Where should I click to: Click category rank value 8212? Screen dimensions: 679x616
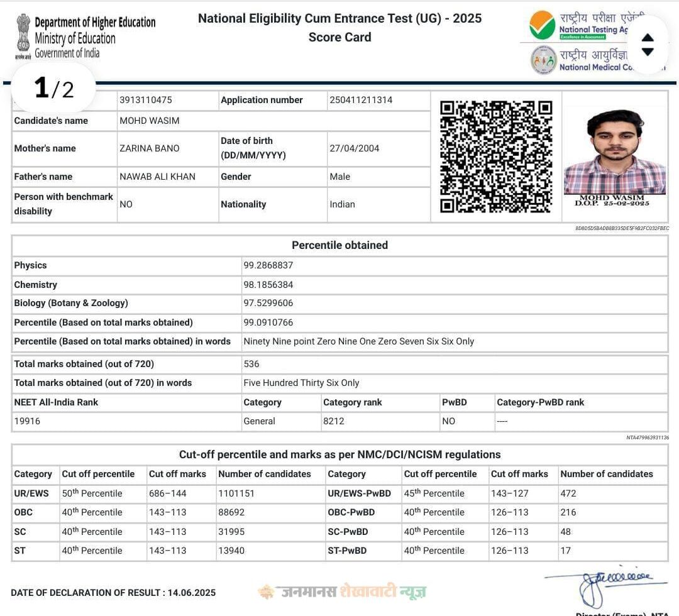pos(333,421)
